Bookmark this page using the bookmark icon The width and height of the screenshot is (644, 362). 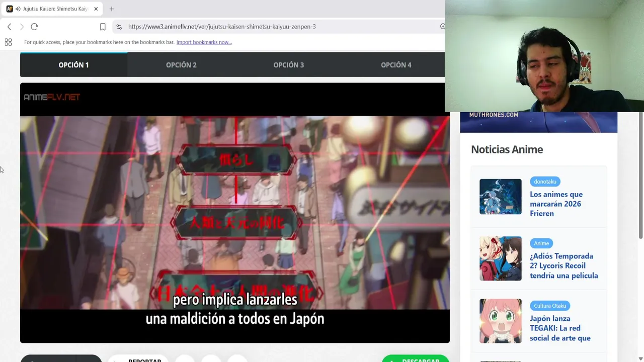103,27
